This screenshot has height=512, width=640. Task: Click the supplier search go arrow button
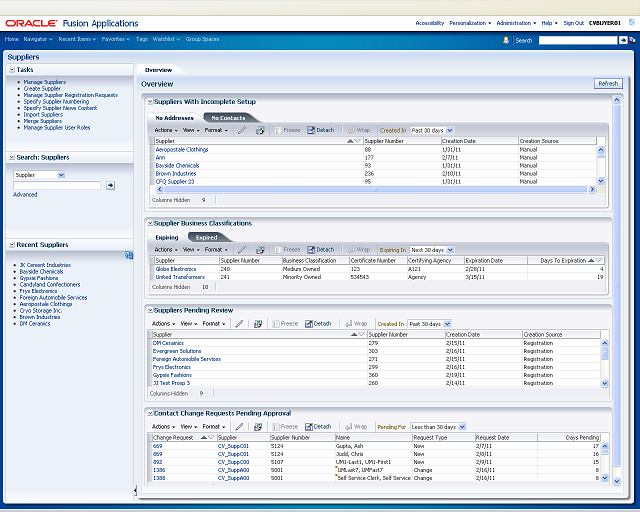(110, 185)
